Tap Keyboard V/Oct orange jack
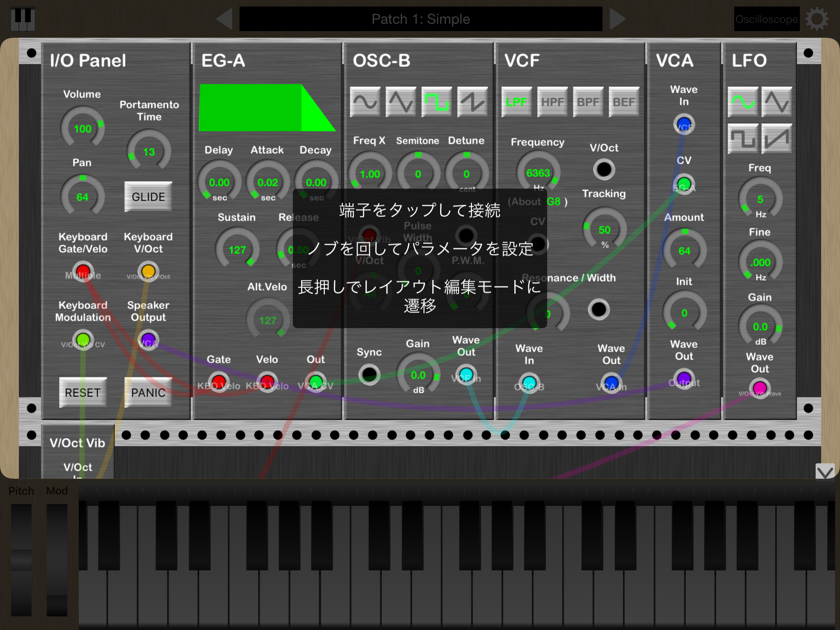The height and width of the screenshot is (630, 840). tap(148, 272)
